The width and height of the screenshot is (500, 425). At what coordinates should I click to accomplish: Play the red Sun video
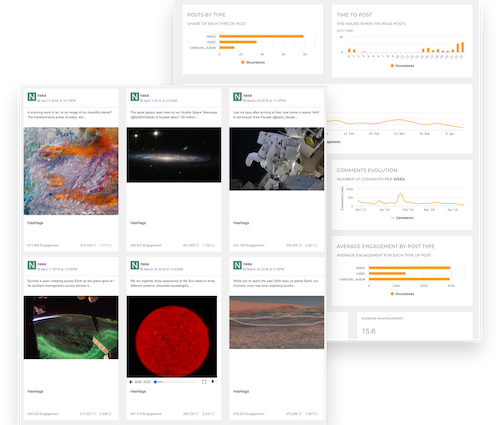(131, 382)
